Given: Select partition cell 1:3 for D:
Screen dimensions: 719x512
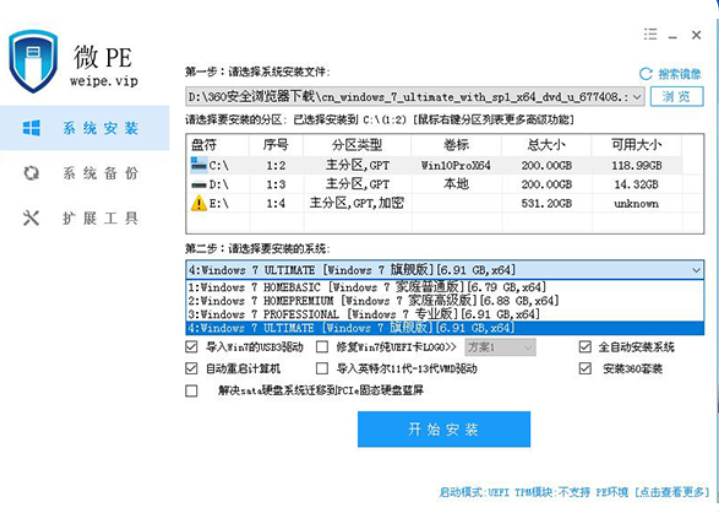Looking at the screenshot, I should coord(276,184).
